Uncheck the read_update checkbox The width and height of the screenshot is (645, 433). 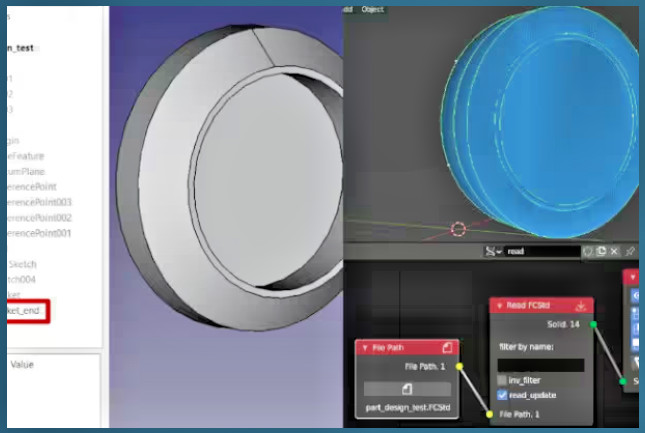coord(502,395)
